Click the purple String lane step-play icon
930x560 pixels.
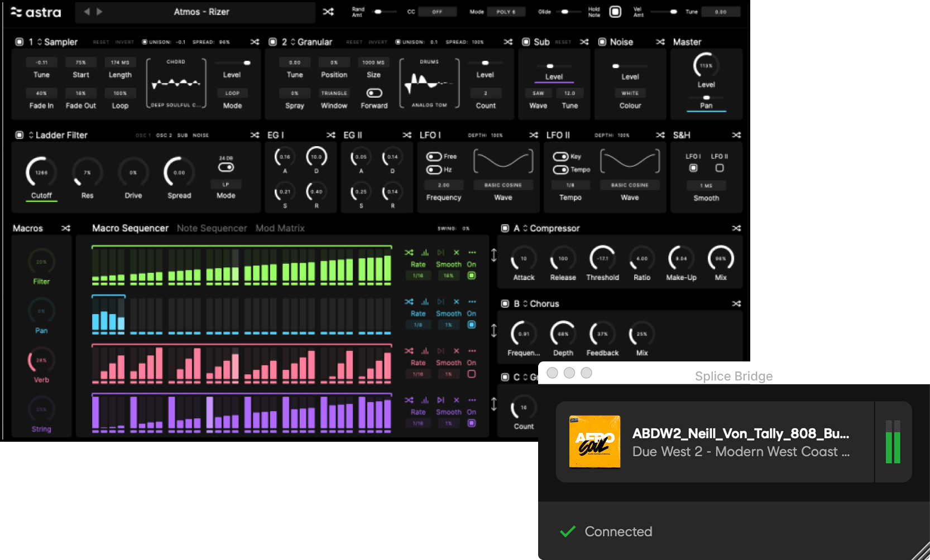[x=440, y=400]
